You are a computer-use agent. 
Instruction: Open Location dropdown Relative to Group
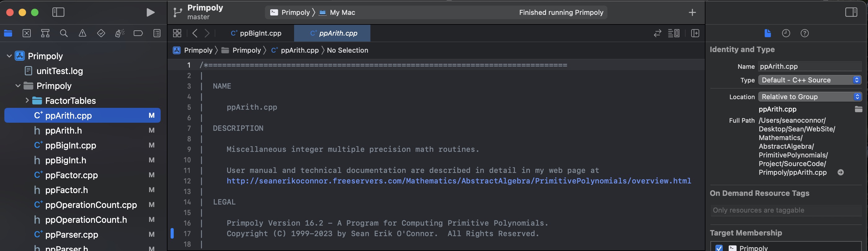pos(809,97)
